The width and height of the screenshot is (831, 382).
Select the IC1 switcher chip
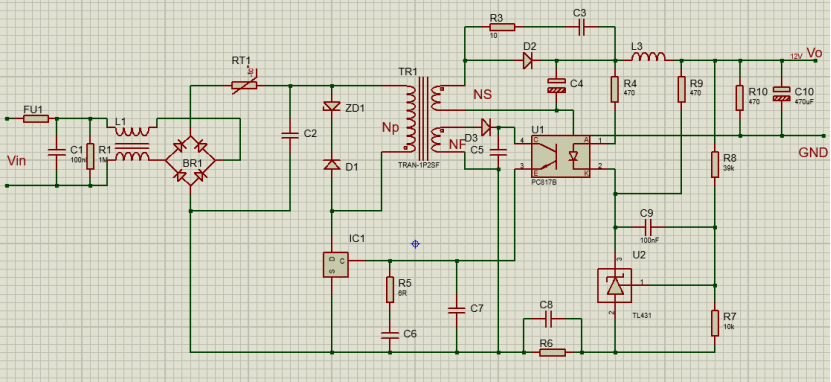coord(336,264)
